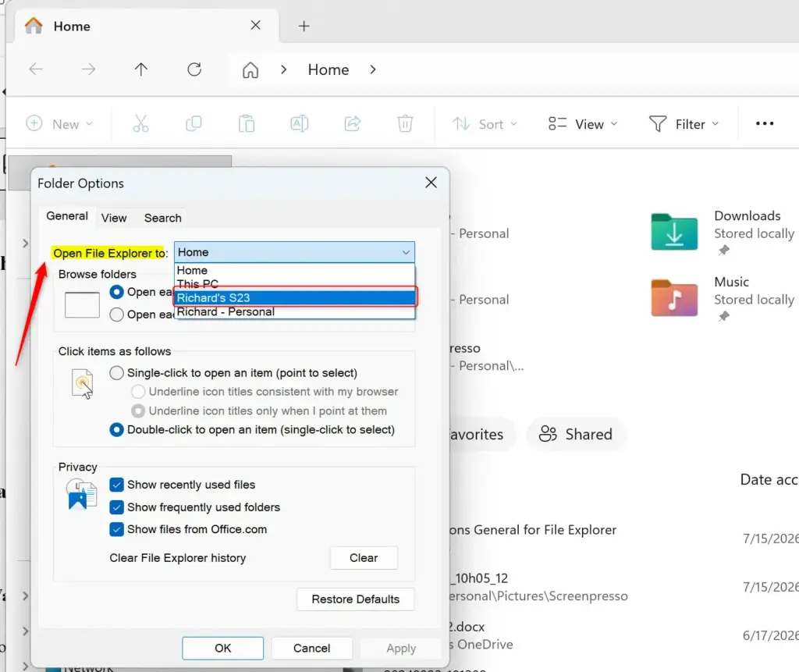Screen dimensions: 799x672
Task: Click the Share icon in toolbar
Action: [x=353, y=124]
